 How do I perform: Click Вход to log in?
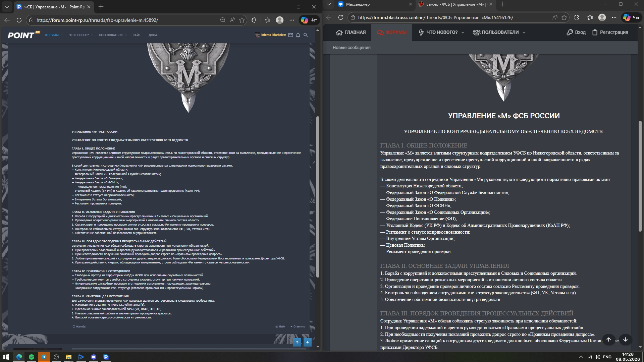[x=576, y=33]
